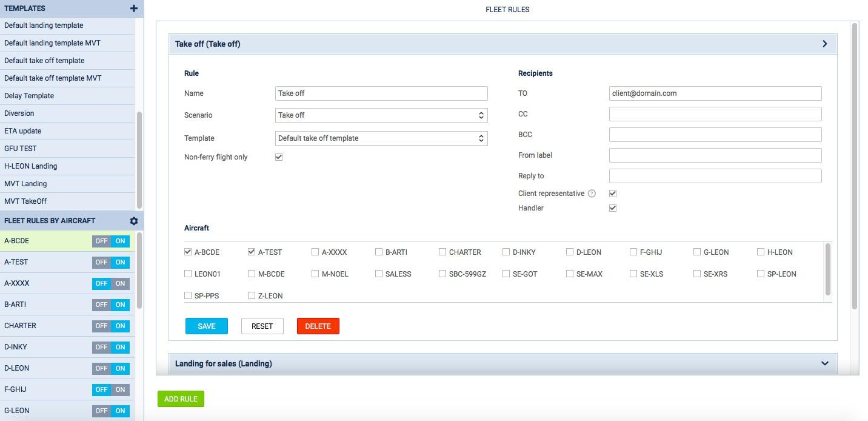Click the green Add Rule button

pyautogui.click(x=181, y=399)
